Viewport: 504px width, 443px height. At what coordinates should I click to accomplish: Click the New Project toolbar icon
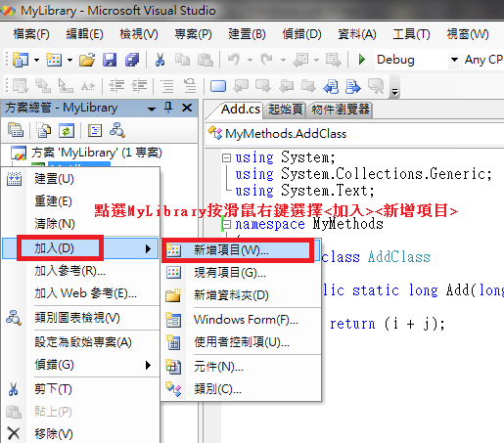20,60
